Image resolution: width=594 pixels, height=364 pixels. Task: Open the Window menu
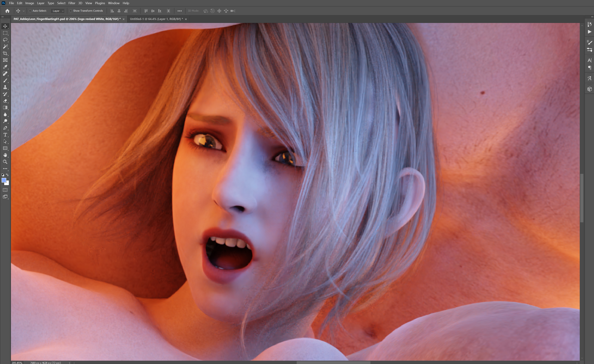click(114, 3)
